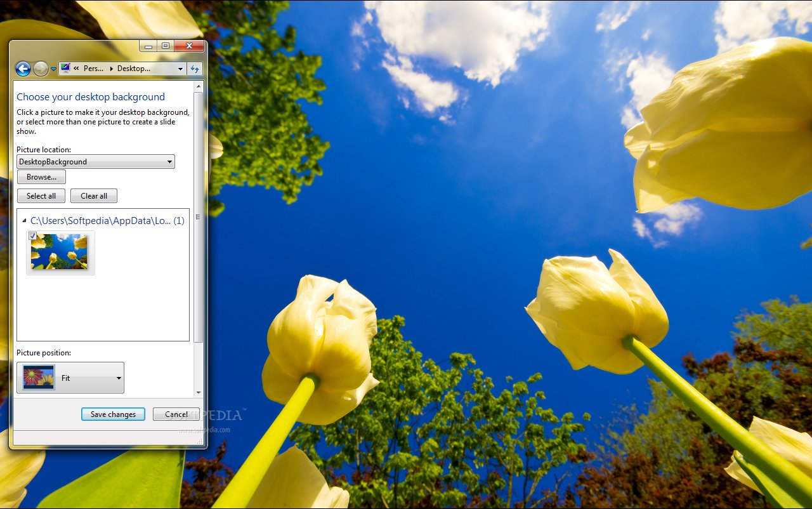Screen dimensions: 812x509
Task: Click the window scrollbar down arrow
Action: tap(199, 393)
